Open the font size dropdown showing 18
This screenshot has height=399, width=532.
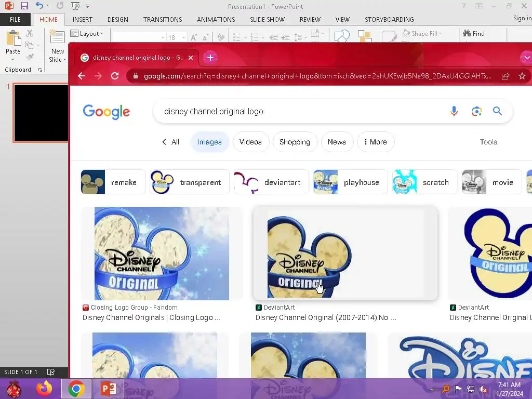point(184,37)
